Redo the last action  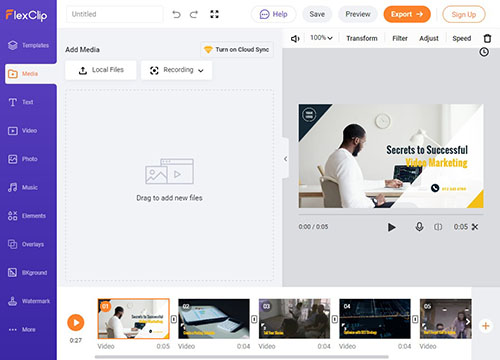pos(194,14)
